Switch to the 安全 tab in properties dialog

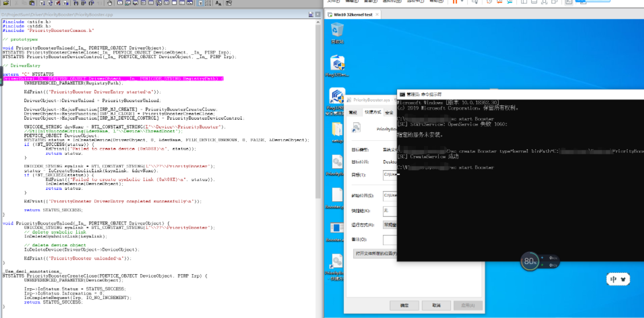pos(389,112)
